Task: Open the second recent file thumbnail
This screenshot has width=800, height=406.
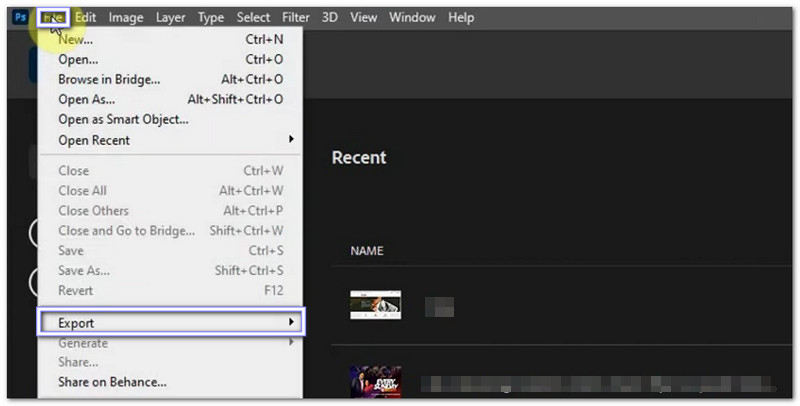Action: click(x=375, y=382)
